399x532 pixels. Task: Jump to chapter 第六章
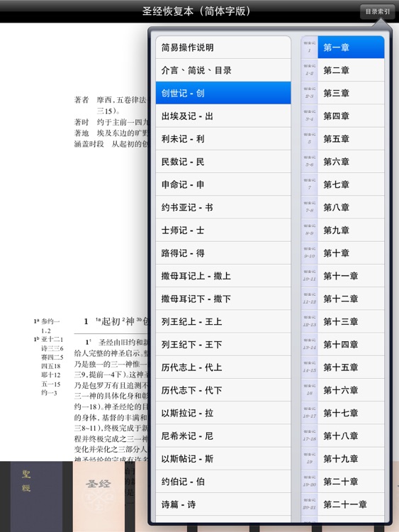tap(351, 162)
